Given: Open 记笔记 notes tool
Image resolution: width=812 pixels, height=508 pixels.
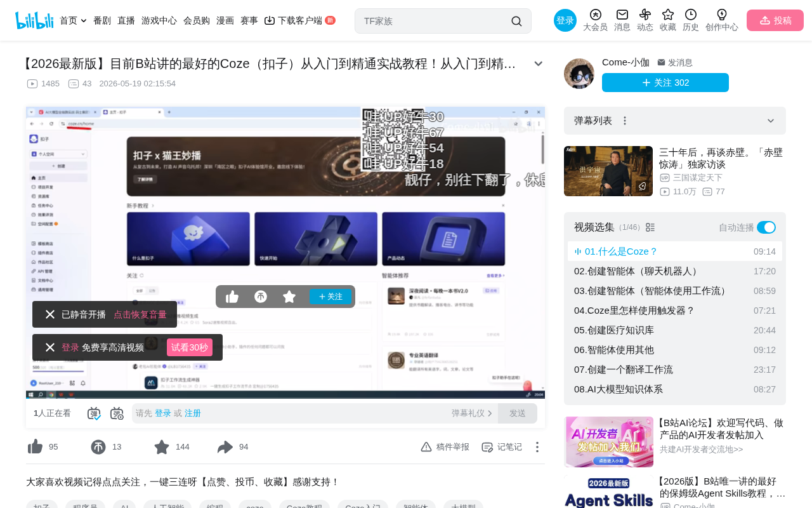Looking at the screenshot, I should pos(502,447).
